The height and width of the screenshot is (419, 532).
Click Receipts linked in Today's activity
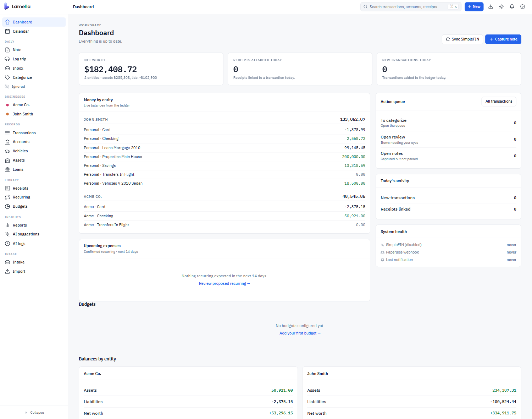448,209
